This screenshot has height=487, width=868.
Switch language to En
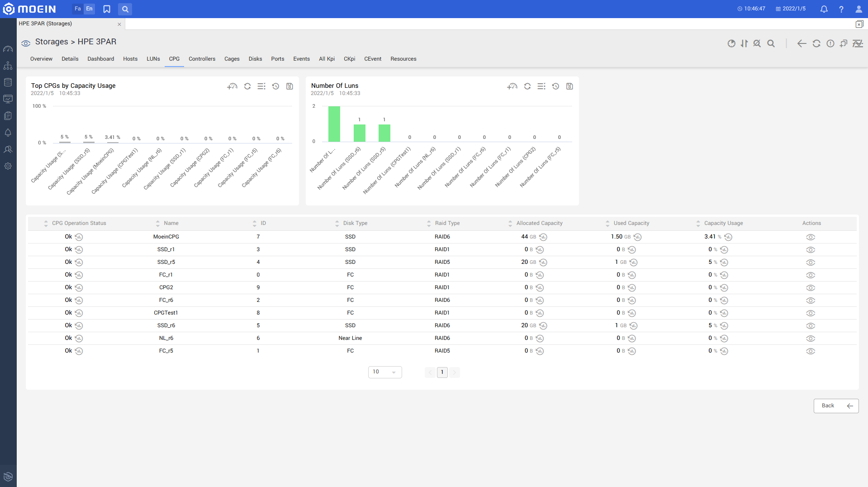(90, 9)
